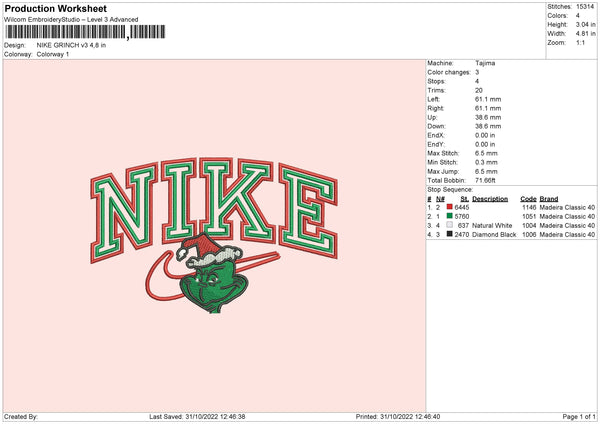Click the 'Stop Sequence:' heading

[x=450, y=190]
